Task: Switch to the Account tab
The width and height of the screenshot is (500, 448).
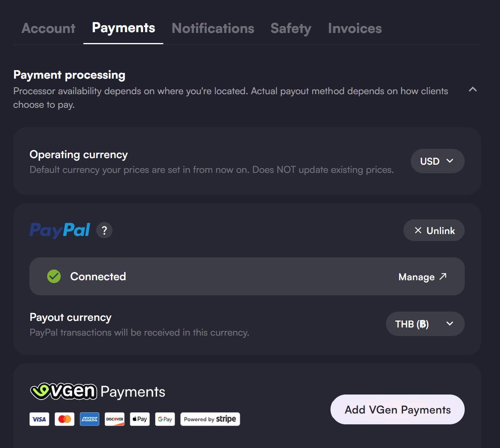Action: pyautogui.click(x=48, y=28)
